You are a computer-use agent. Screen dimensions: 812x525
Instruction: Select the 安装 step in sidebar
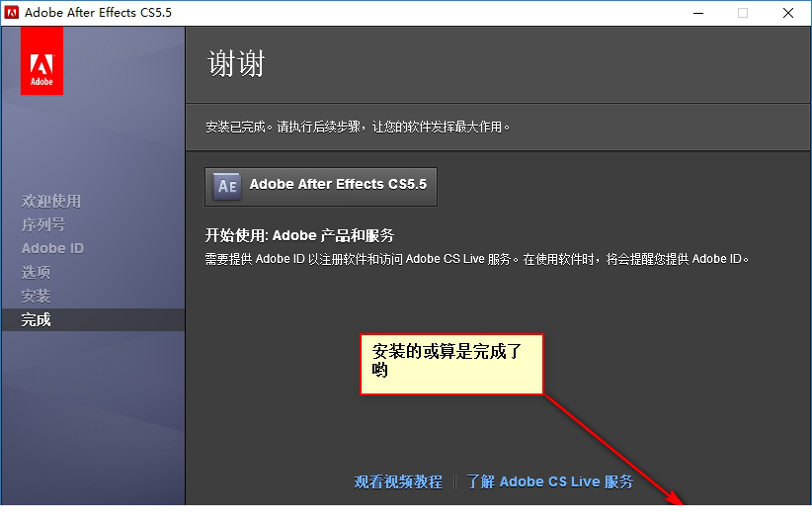click(x=36, y=296)
